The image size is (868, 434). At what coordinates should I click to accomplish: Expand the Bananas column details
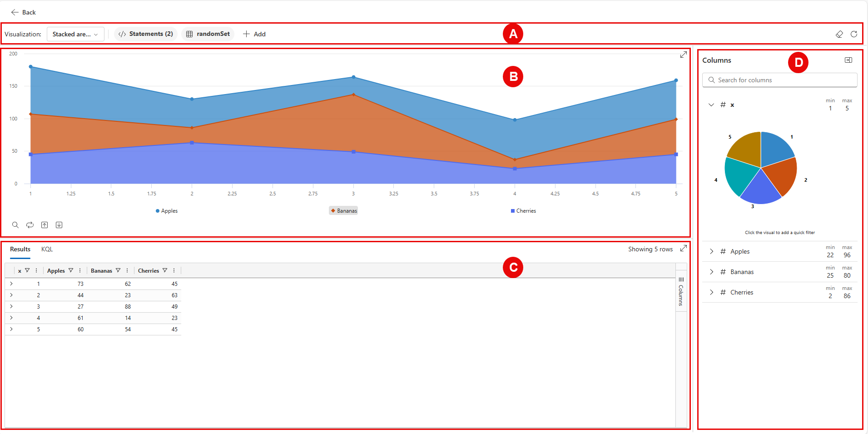711,272
